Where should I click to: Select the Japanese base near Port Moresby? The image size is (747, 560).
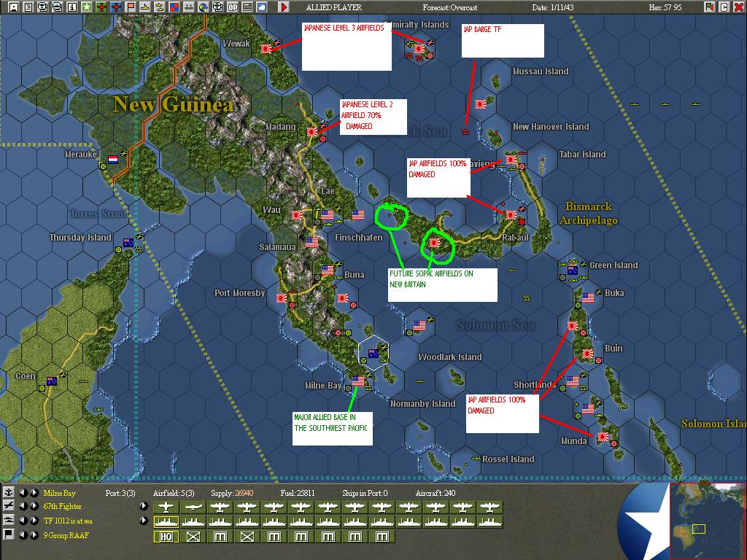click(x=282, y=297)
